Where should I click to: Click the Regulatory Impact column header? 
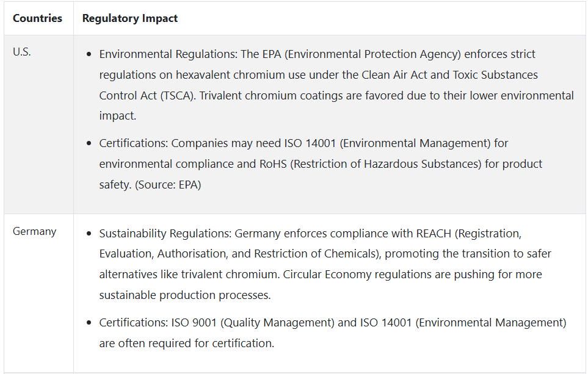(x=130, y=18)
